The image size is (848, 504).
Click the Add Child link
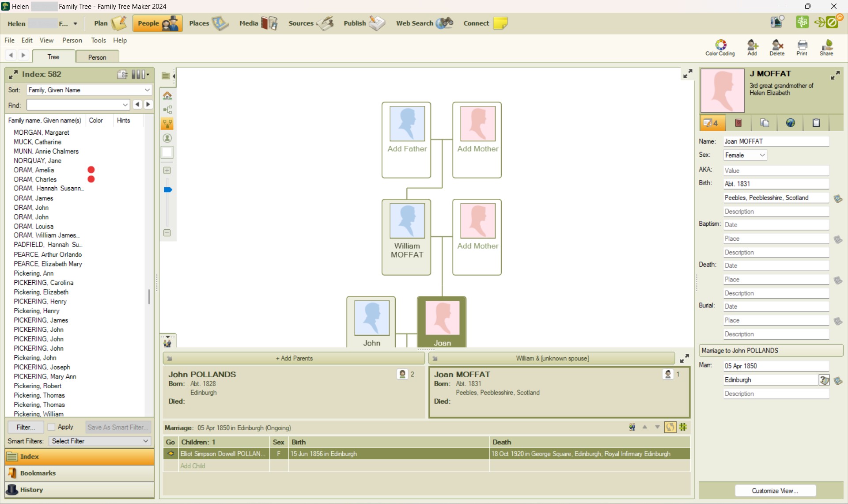pos(192,466)
